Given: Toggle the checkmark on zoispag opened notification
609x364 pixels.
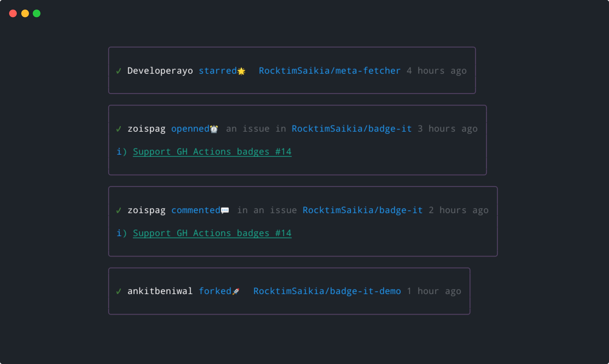Looking at the screenshot, I should tap(119, 129).
